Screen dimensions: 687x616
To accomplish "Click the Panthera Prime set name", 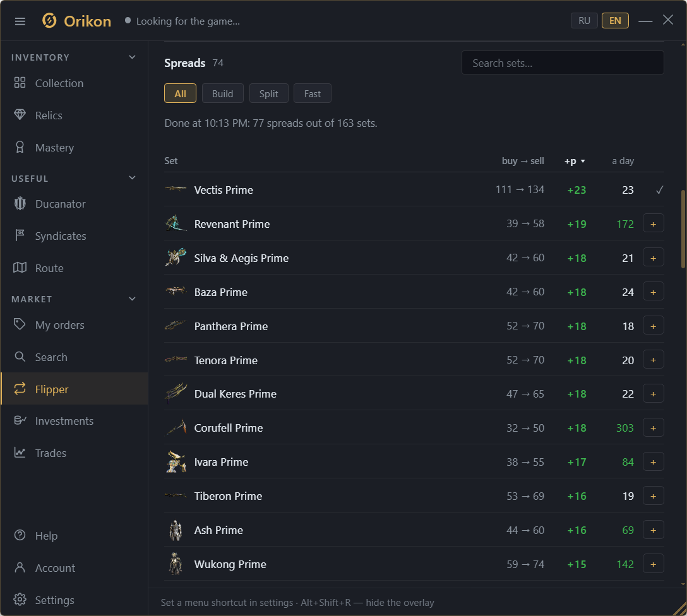I will pyautogui.click(x=231, y=326).
